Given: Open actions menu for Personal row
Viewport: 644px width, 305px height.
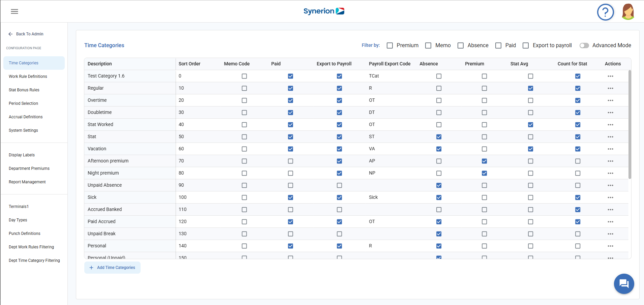Looking at the screenshot, I should pos(610,246).
